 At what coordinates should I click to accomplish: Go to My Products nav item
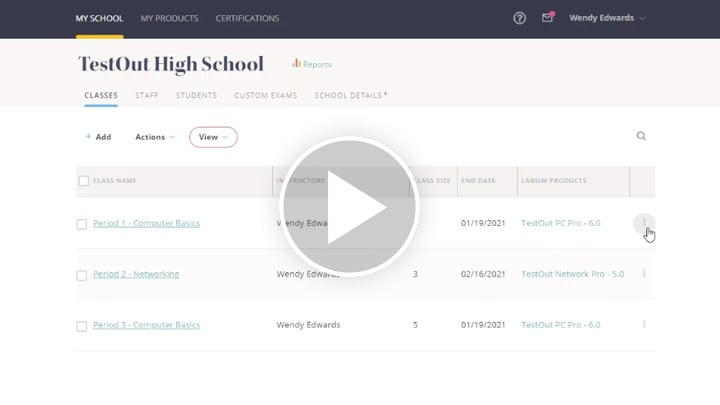tap(169, 18)
